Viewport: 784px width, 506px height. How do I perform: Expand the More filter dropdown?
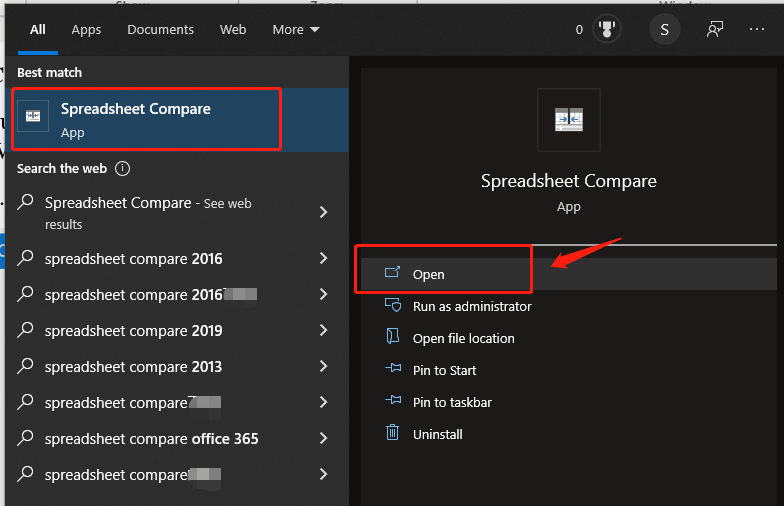coord(295,29)
